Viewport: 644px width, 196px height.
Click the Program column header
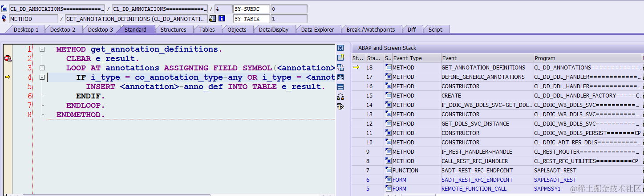tap(587, 58)
